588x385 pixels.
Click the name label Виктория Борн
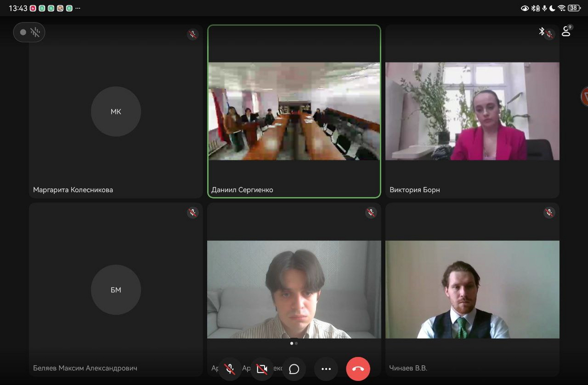click(x=415, y=190)
